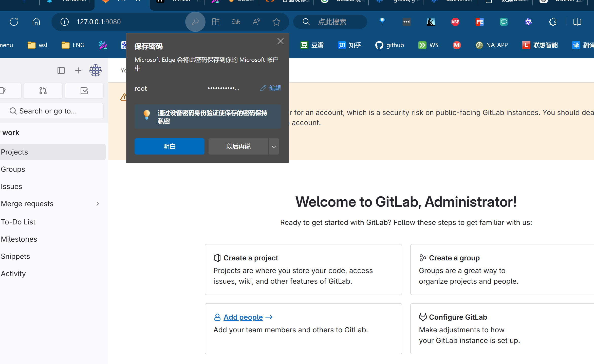
Task: Toggle split screen icon in browser toolbar
Action: 577,22
